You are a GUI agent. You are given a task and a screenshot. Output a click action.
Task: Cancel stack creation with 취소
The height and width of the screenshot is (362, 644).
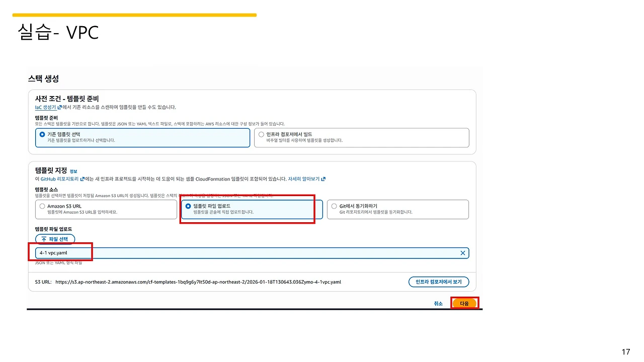pos(438,304)
